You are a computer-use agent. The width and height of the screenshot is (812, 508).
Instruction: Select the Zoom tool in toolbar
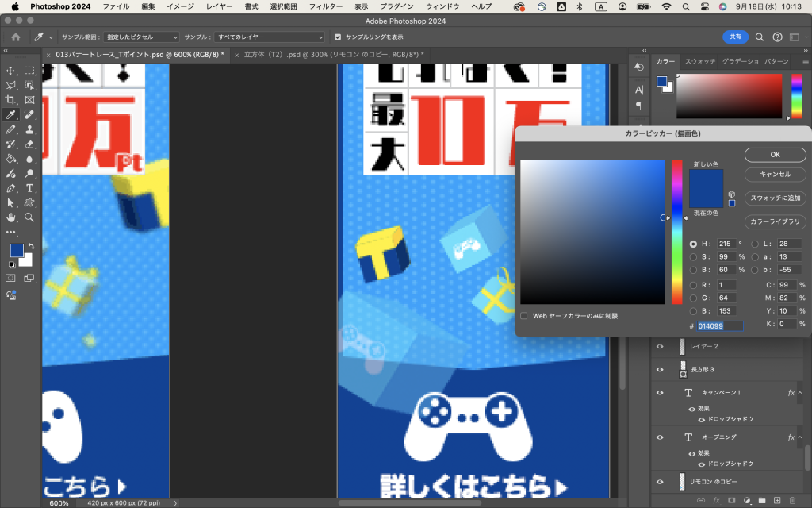tap(29, 217)
